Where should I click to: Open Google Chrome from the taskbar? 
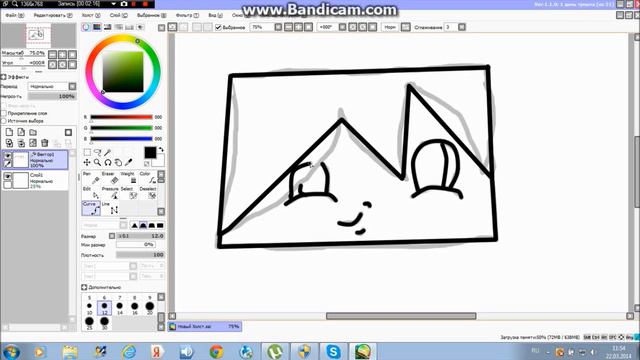click(x=216, y=351)
